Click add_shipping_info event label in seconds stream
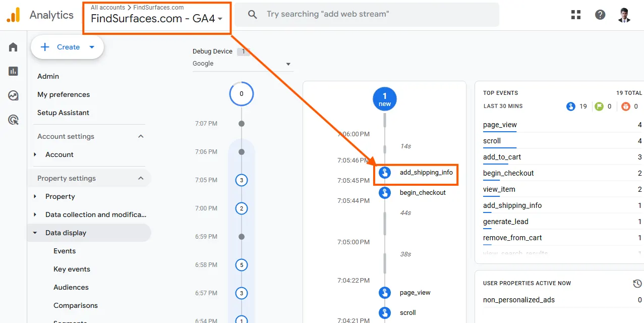Viewport: 644px width, 323px height. click(x=426, y=173)
